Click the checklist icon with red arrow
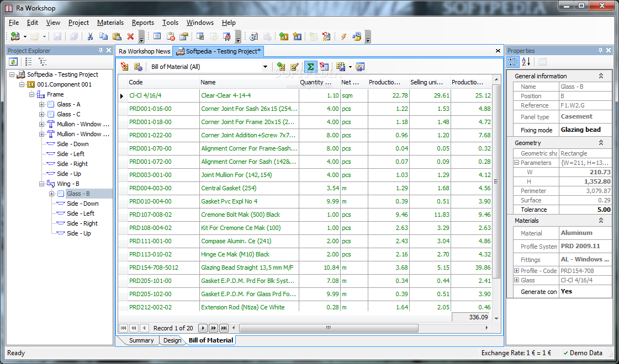 coord(326,37)
